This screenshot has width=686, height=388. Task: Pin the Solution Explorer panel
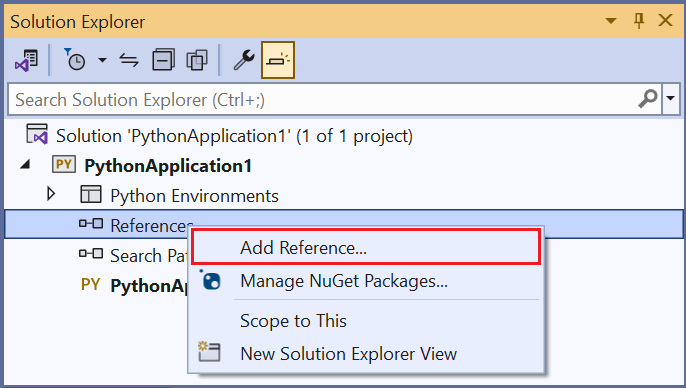tap(639, 21)
